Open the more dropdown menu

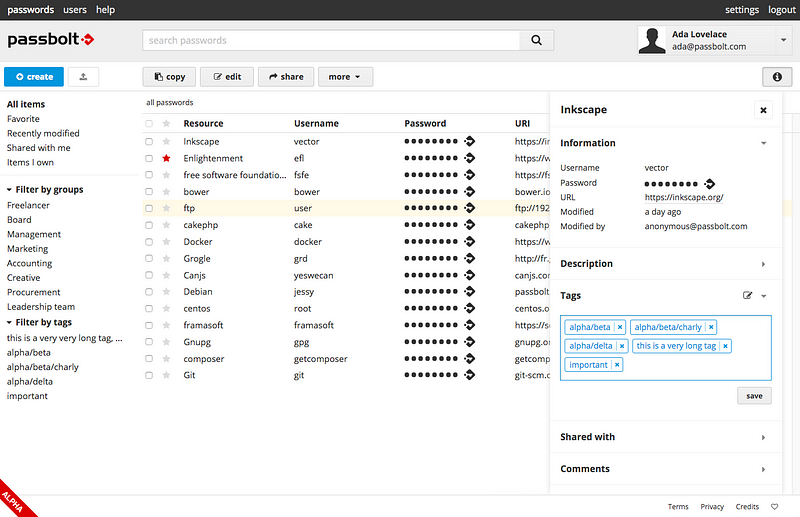click(345, 77)
